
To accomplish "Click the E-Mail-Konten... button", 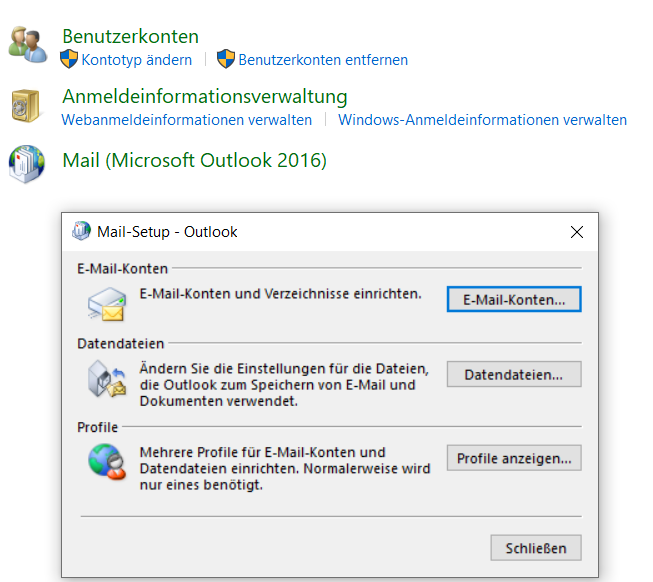I will [514, 299].
